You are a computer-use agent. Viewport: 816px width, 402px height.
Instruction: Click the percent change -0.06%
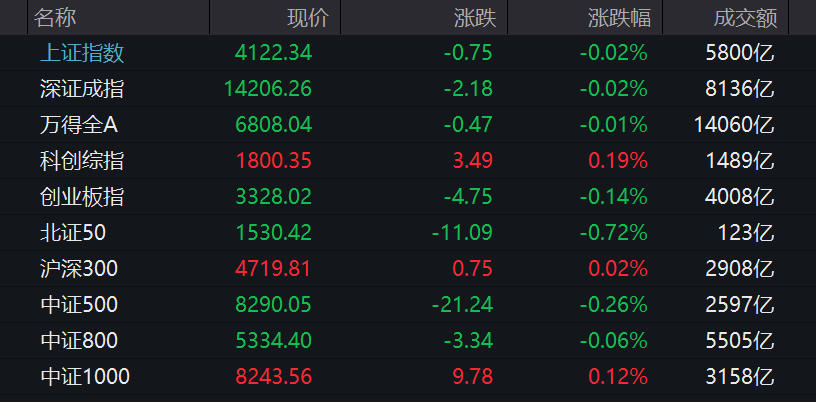(x=614, y=341)
